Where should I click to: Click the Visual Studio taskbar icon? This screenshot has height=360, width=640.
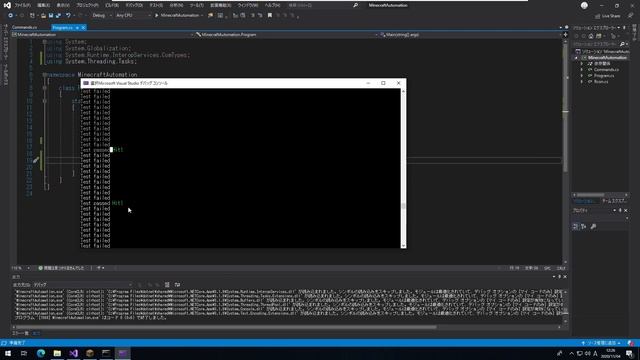[x=73, y=353]
